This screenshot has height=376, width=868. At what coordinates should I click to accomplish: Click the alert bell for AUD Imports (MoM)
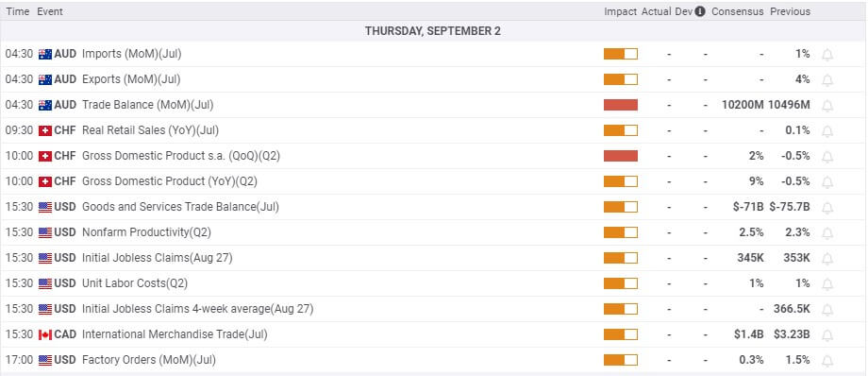[x=827, y=55]
